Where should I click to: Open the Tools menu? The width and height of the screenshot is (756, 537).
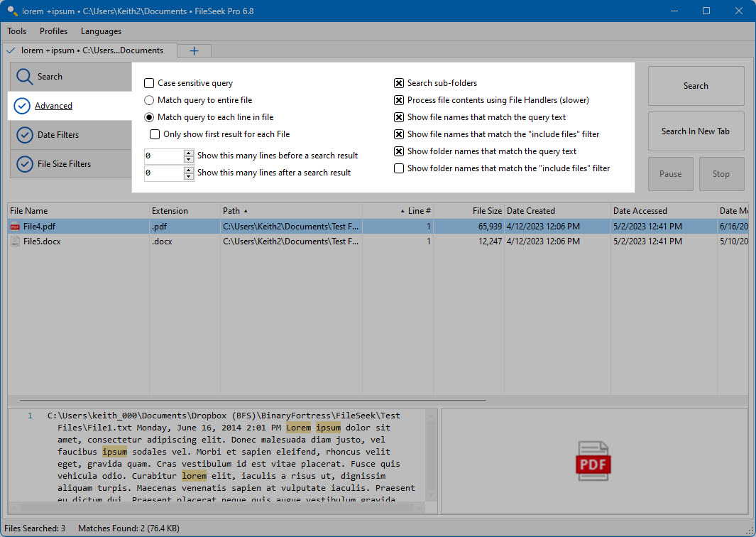point(17,31)
